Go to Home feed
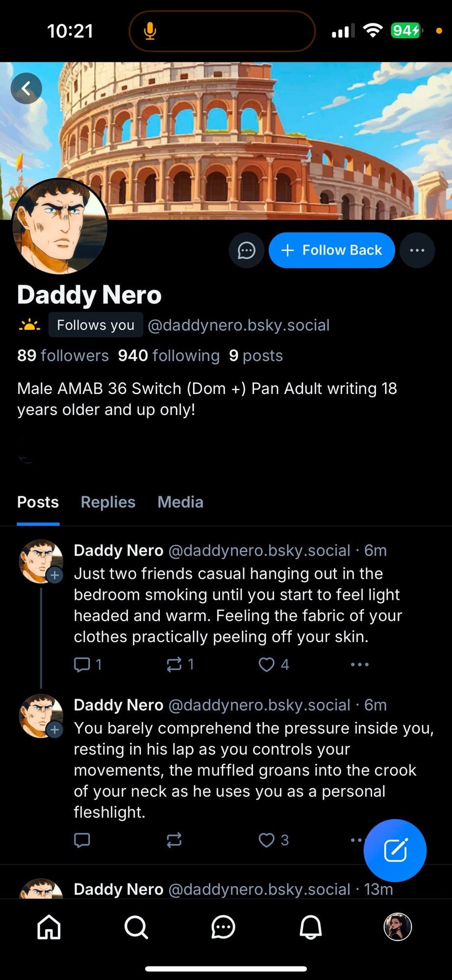 (x=49, y=927)
